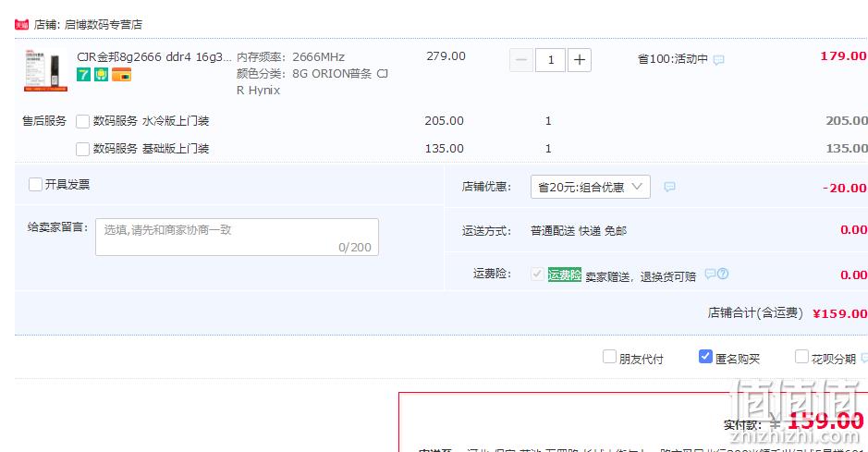Click the 279.00 unit price
868x452 pixels.
446,56
